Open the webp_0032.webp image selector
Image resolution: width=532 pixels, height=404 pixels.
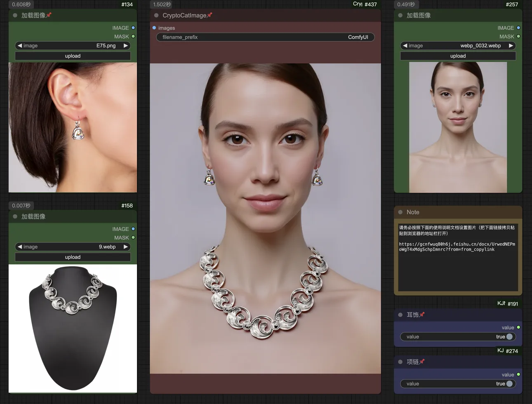(x=458, y=46)
